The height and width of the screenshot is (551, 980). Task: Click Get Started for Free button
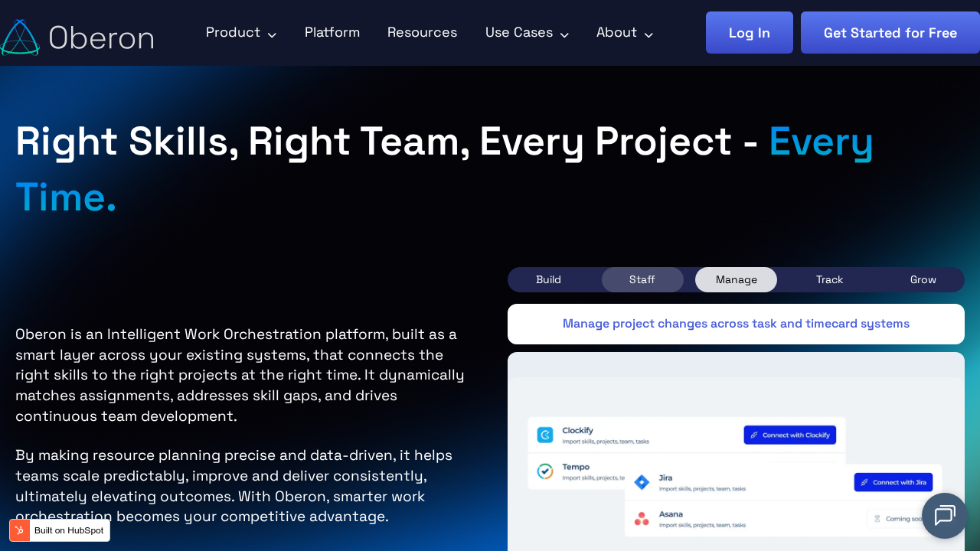(x=890, y=33)
